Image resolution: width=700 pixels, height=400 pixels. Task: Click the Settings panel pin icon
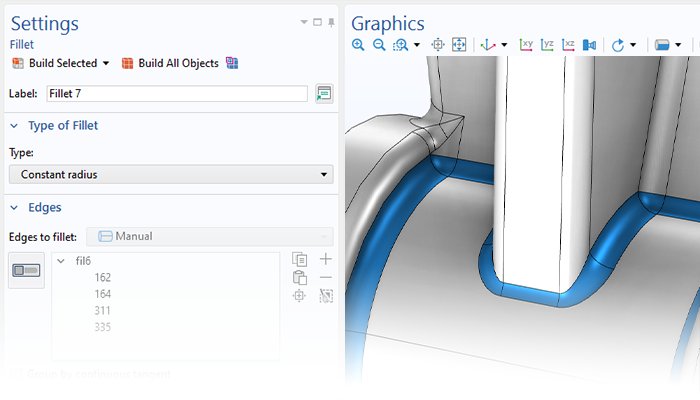point(331,22)
